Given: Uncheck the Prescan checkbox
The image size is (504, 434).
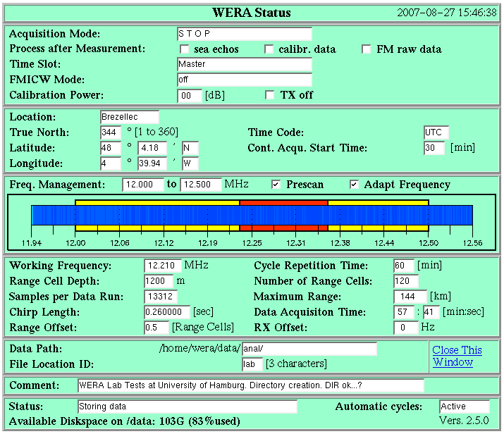Looking at the screenshot, I should point(276,185).
